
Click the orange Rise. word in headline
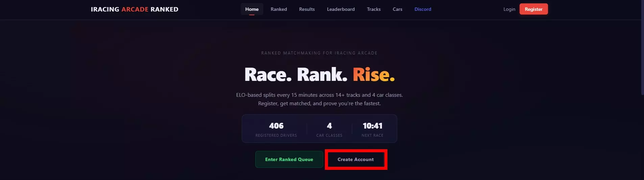point(374,74)
